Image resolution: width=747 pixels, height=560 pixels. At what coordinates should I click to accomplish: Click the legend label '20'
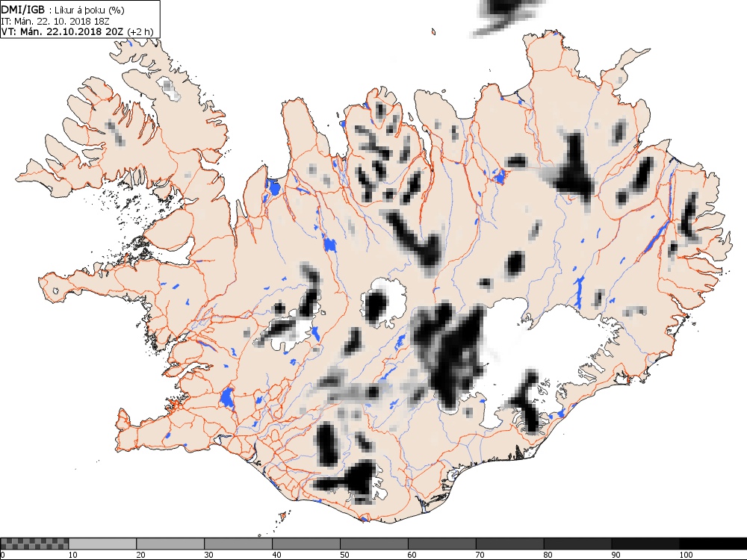coord(140,555)
